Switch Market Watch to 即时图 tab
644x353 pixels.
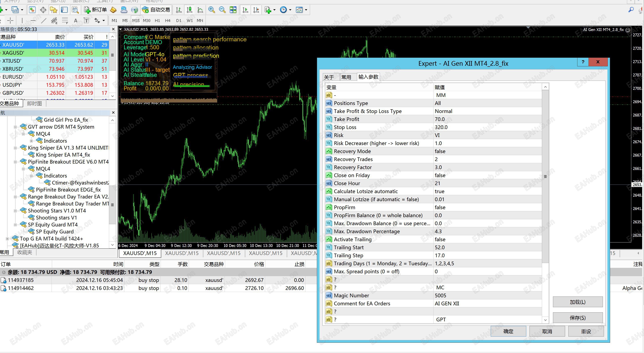coord(35,104)
